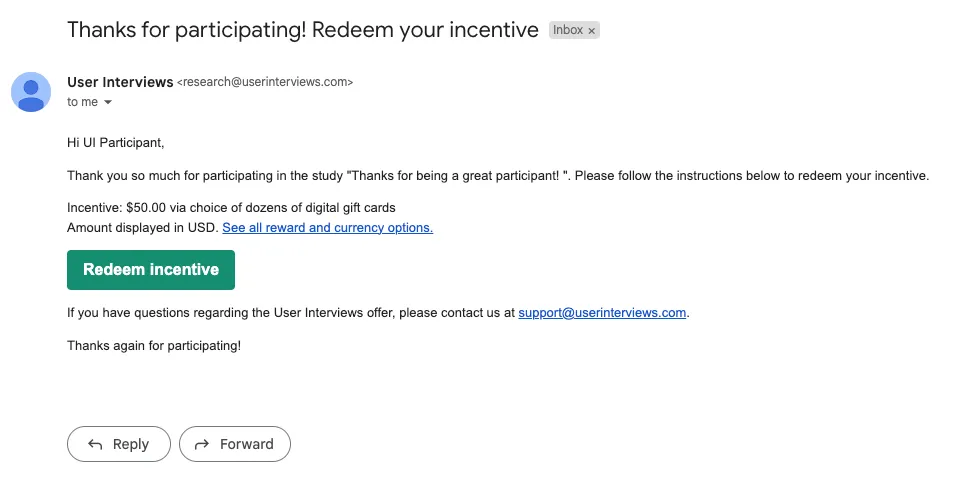
Task: Remove the Inbox label with its x
Action: pos(591,30)
